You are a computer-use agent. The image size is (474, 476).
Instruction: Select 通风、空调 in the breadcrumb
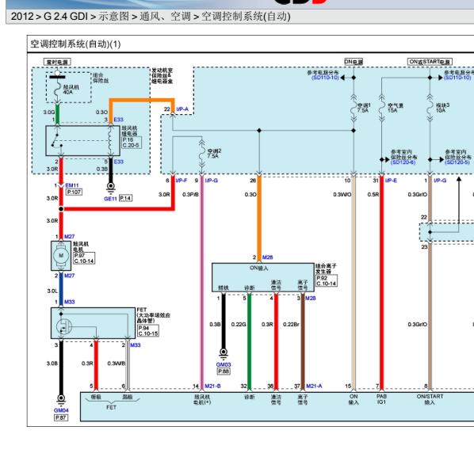(x=166, y=17)
